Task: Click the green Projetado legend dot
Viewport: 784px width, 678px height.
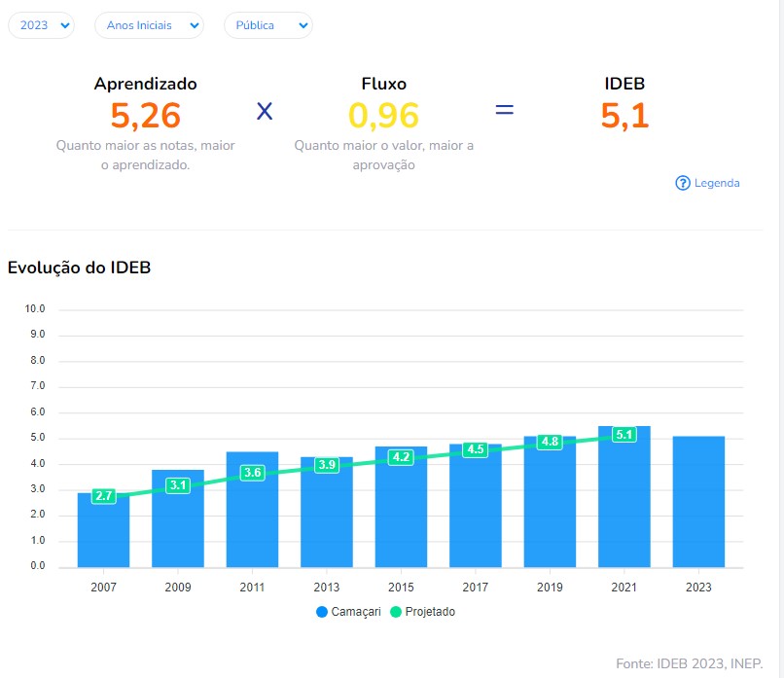Action: [396, 612]
